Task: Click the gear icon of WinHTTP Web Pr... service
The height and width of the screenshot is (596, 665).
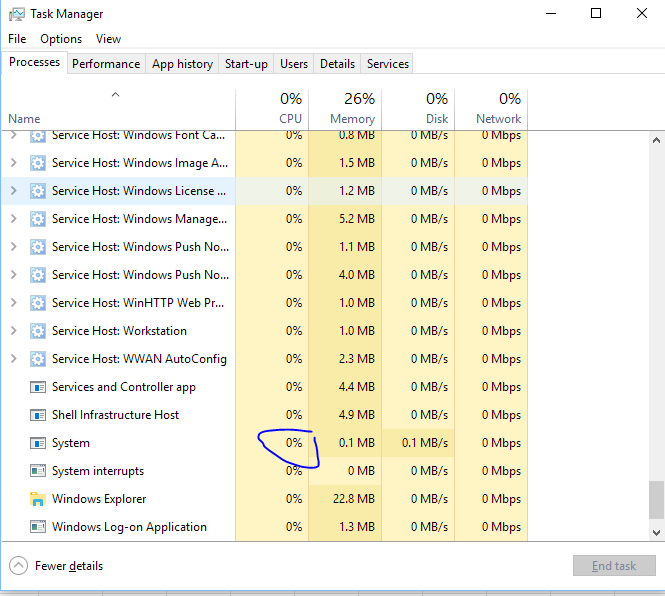Action: tap(38, 303)
